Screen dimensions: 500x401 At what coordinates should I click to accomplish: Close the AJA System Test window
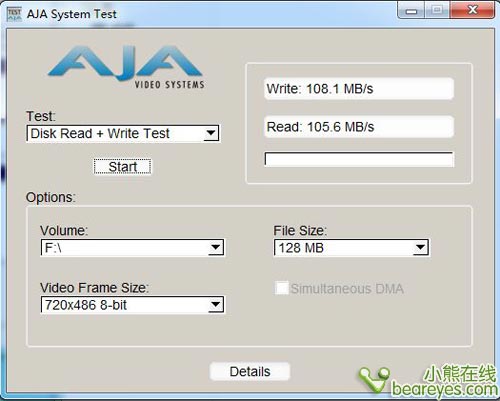click(472, 10)
